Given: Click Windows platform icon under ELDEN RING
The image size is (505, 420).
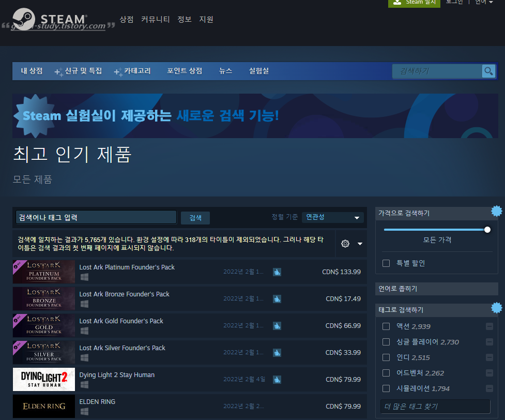Looking at the screenshot, I should 84,411.
